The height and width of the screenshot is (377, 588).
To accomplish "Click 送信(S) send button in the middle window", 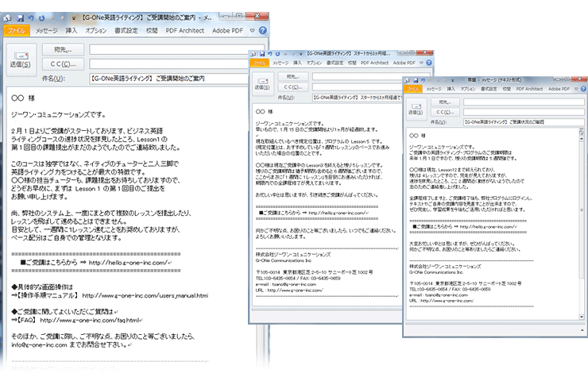I will coord(262,83).
